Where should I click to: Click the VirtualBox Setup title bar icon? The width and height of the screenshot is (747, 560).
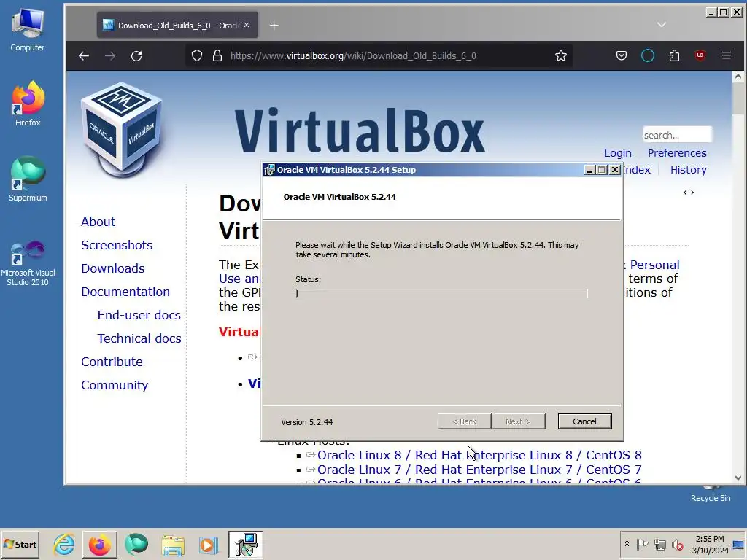tap(269, 170)
